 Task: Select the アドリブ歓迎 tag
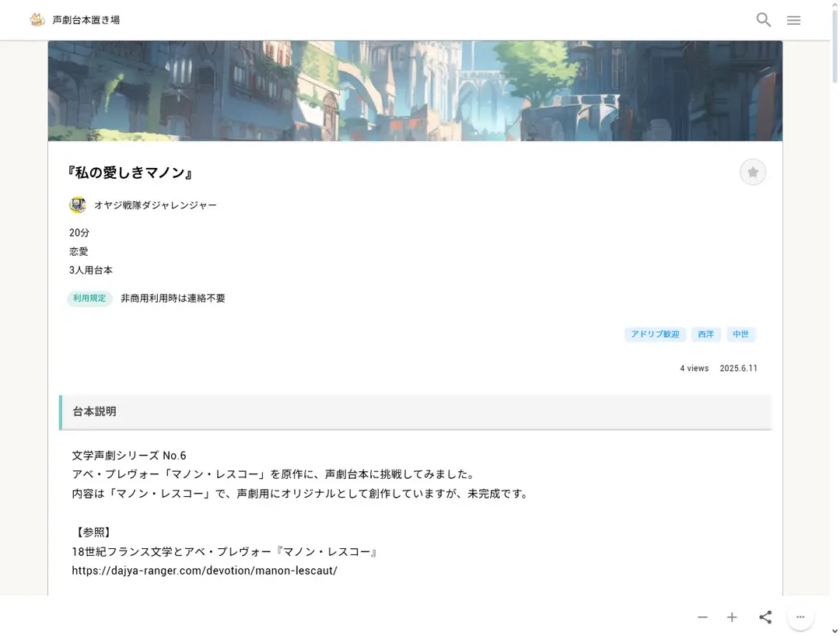655,334
